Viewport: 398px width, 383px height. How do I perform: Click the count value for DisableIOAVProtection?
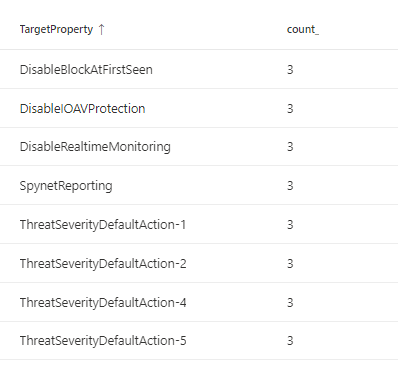pos(290,109)
